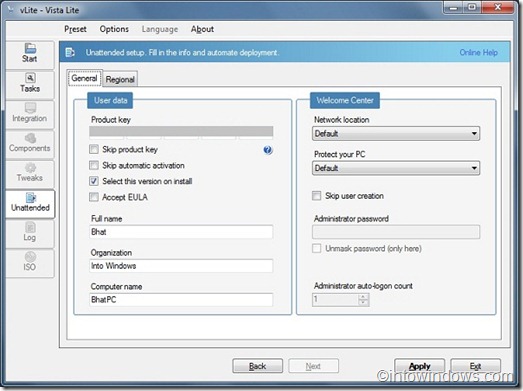The height and width of the screenshot is (391, 523).
Task: Open the Log section
Action: pyautogui.click(x=30, y=233)
